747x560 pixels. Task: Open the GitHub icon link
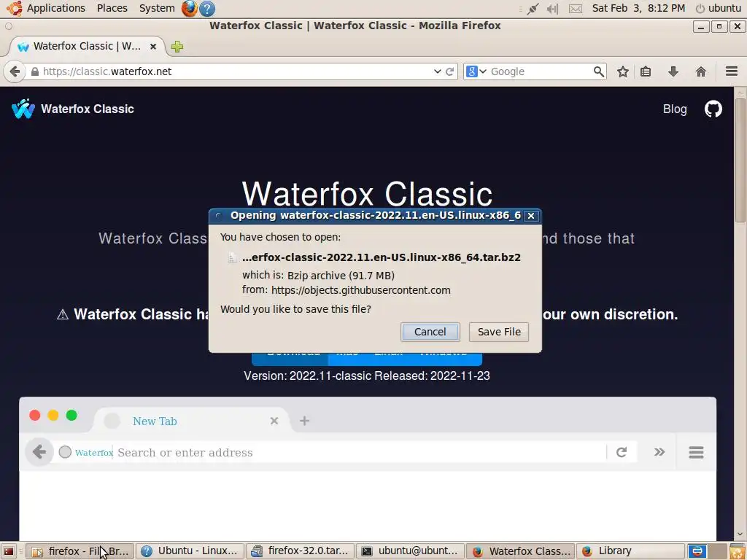point(713,109)
